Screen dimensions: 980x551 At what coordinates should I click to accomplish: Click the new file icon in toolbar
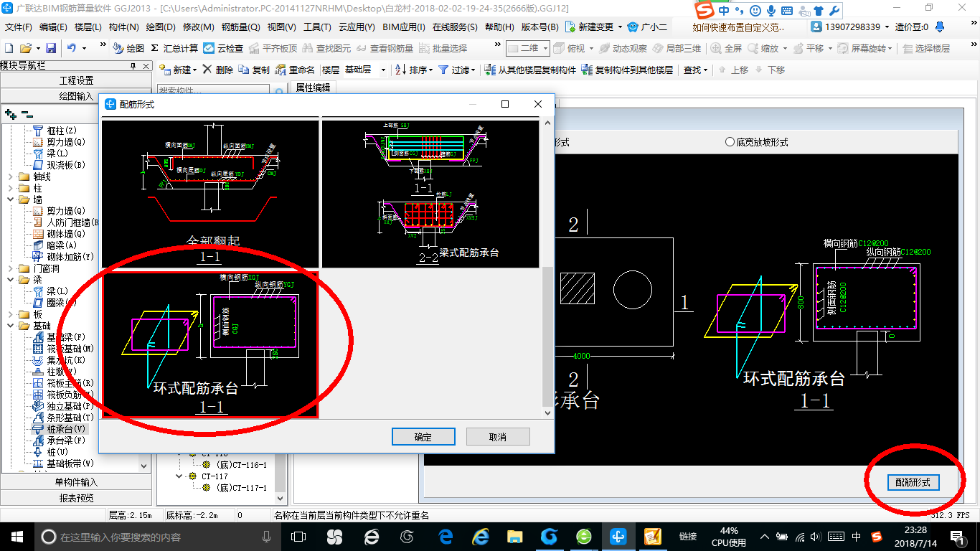[9, 48]
